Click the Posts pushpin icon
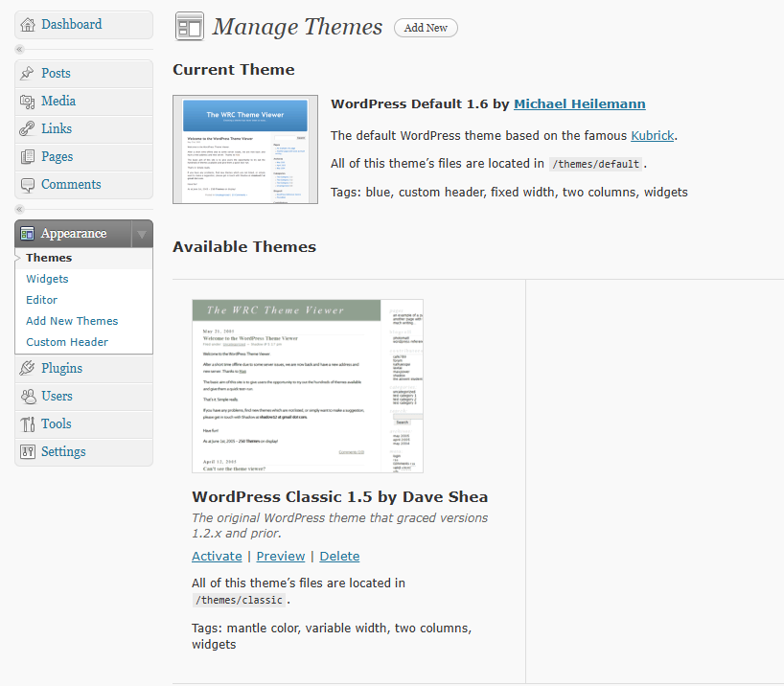The height and width of the screenshot is (686, 784). 27,74
